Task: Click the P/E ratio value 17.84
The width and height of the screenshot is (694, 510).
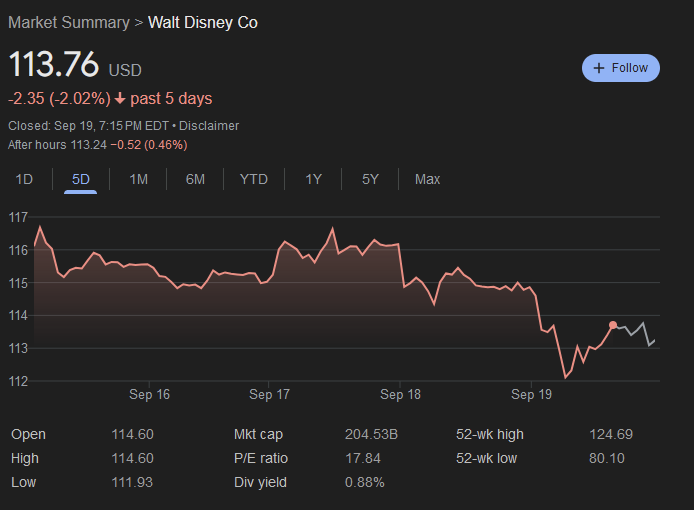Action: click(362, 458)
